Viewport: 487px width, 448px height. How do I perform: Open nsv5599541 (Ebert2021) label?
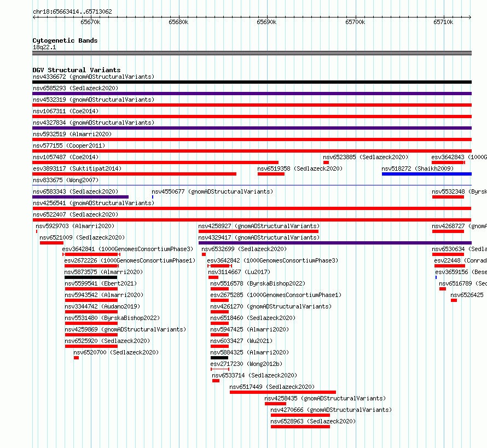click(x=101, y=283)
